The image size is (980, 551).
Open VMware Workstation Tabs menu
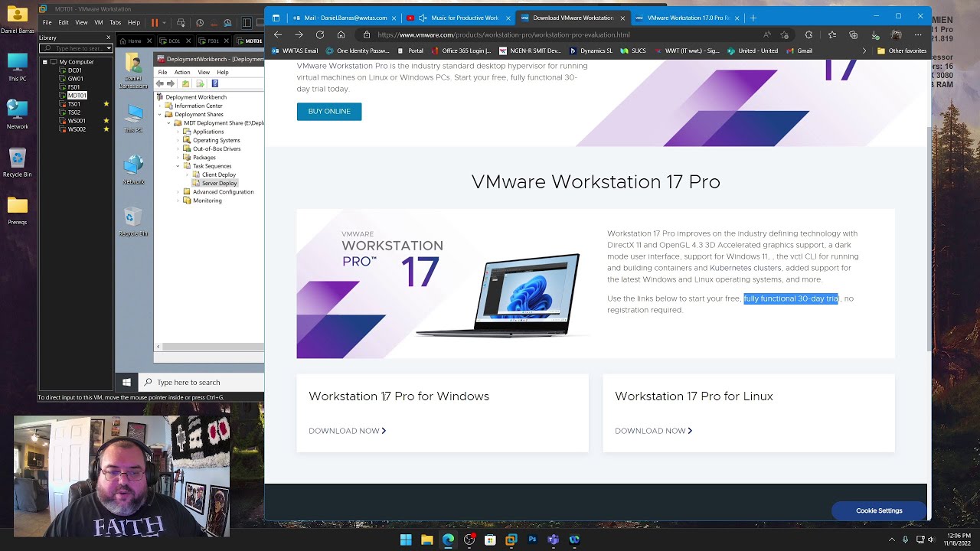pyautogui.click(x=116, y=23)
